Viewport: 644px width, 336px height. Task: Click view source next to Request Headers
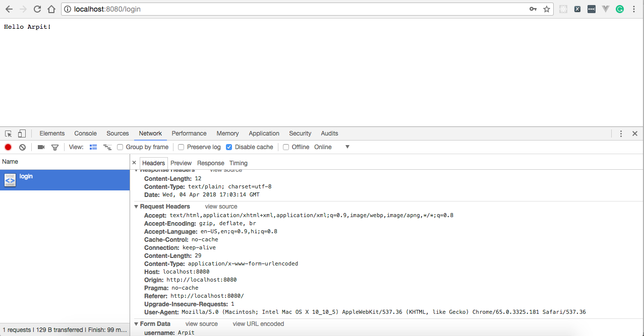[x=221, y=207]
